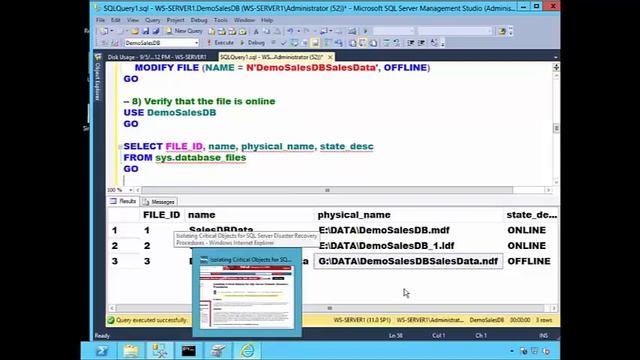This screenshot has height=360, width=640.
Task: Click the physical_name column header
Action: 408,215
